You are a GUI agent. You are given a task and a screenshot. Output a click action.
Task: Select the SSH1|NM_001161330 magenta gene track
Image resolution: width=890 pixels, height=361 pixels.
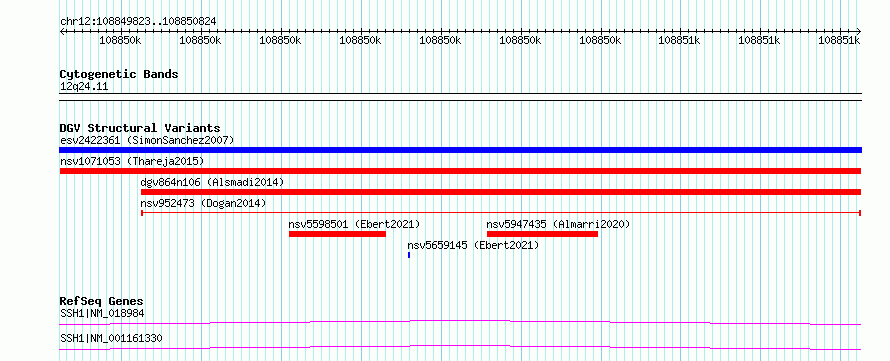point(460,347)
